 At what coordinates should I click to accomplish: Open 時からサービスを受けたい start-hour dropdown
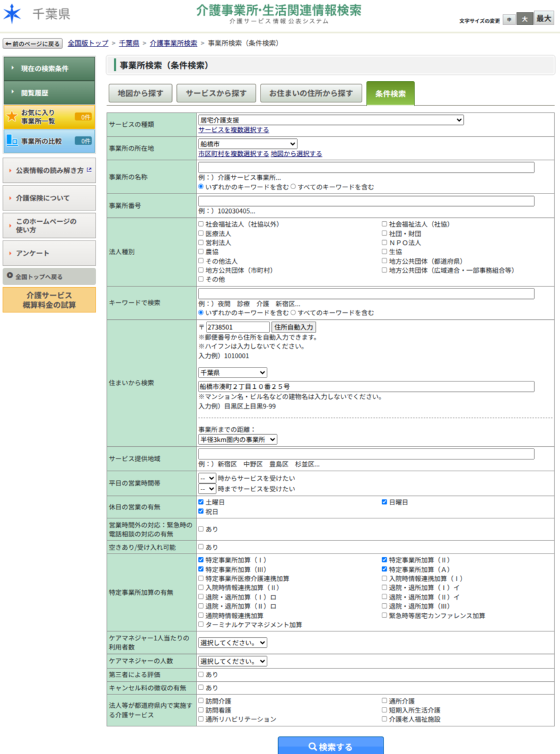[x=207, y=478]
